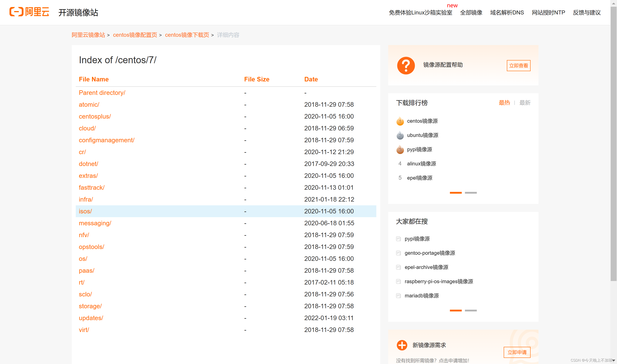Click the silver #2 medal icon beside ubuntu镜像源
The image size is (617, 364).
pos(400,135)
